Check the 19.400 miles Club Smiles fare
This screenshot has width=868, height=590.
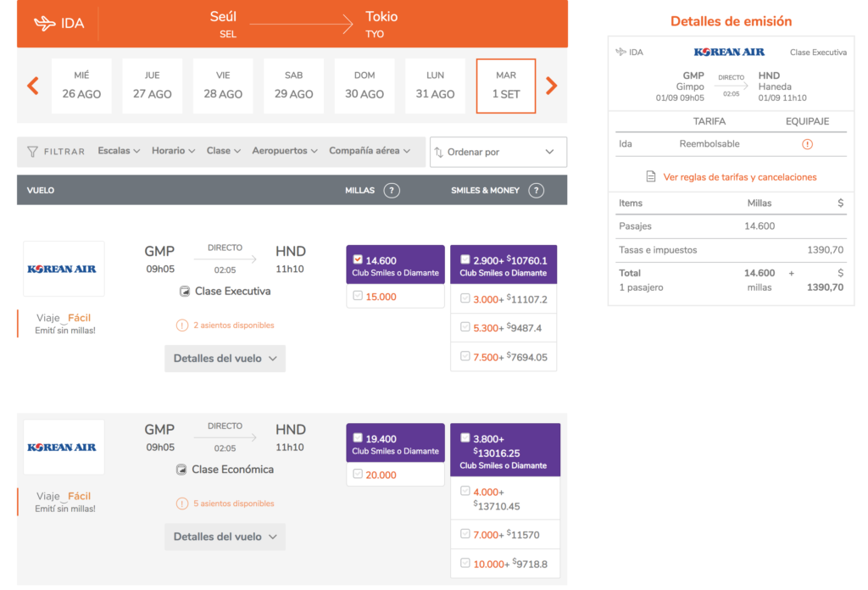click(x=358, y=437)
